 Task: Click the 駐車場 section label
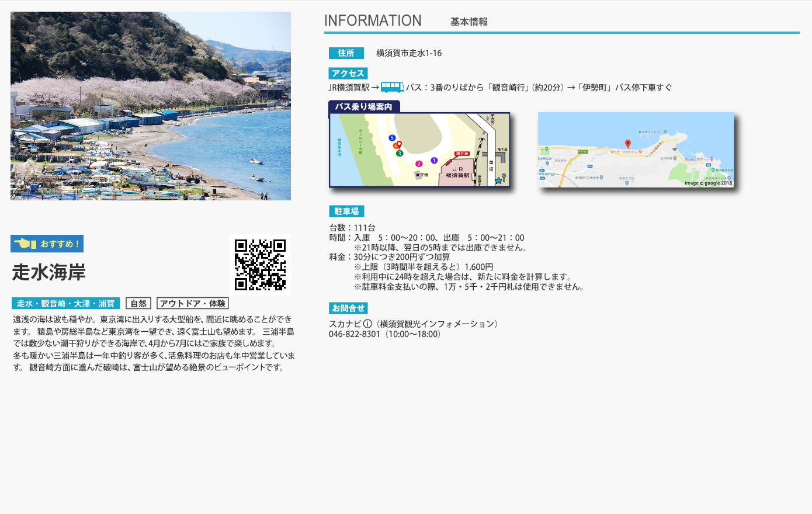(x=346, y=211)
